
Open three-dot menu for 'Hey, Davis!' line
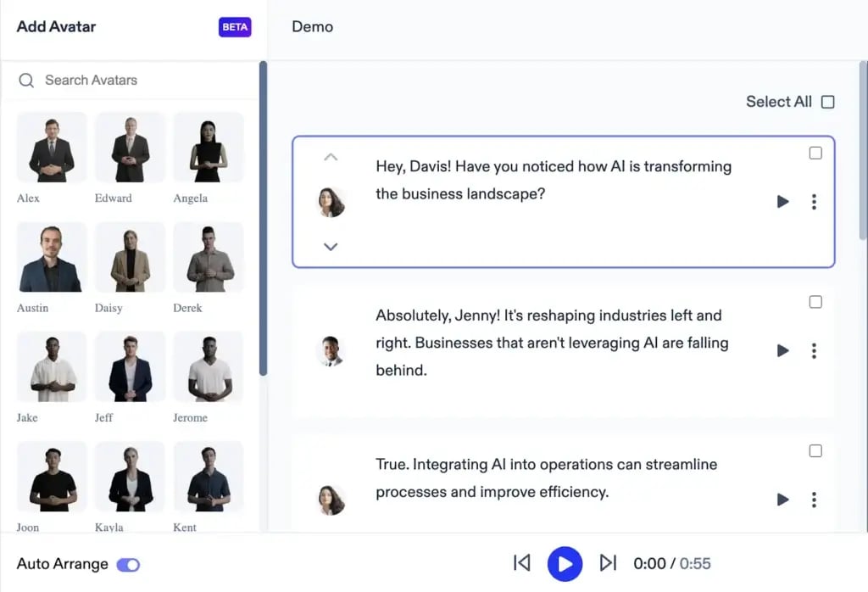click(x=814, y=202)
